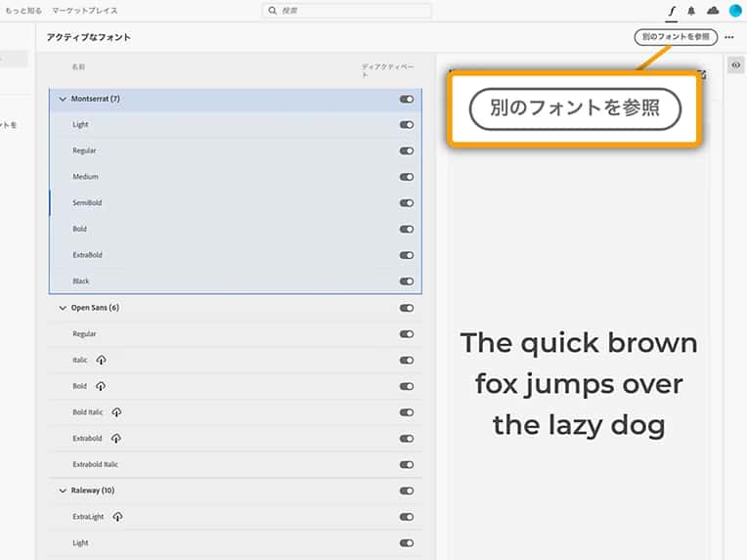Click cloud sync icon beside Open Sans Extrabold
Image resolution: width=747 pixels, height=560 pixels.
(115, 439)
